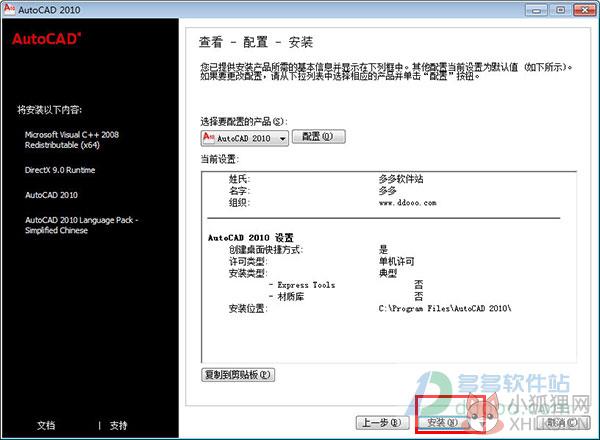Minimize the AutoCAD 2010 installer window

tap(536, 10)
